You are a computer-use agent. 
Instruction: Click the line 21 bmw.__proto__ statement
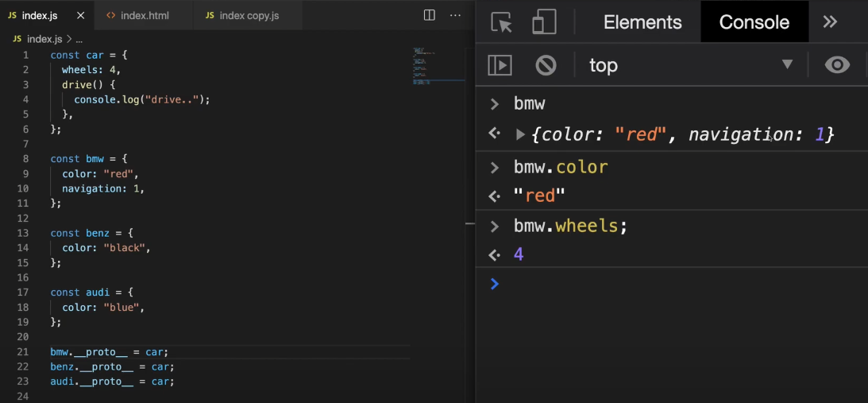[x=109, y=352]
